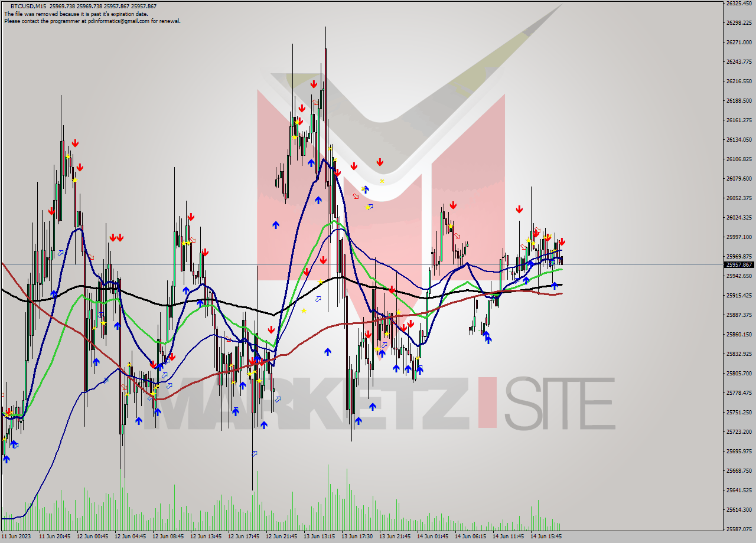Click price axis label 25614.300
This screenshot has height=543, width=756.
739,509
